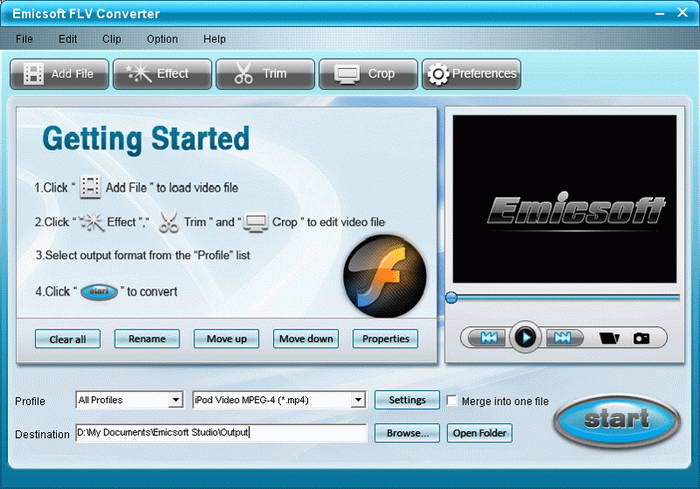Click the small start icon in step 4
The image size is (700, 489).
(x=99, y=292)
